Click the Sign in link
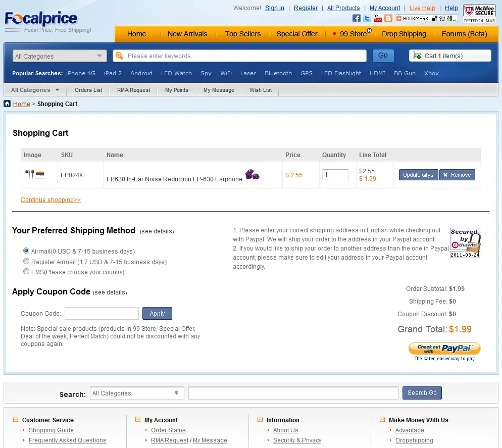The image size is (502, 448). (275, 8)
